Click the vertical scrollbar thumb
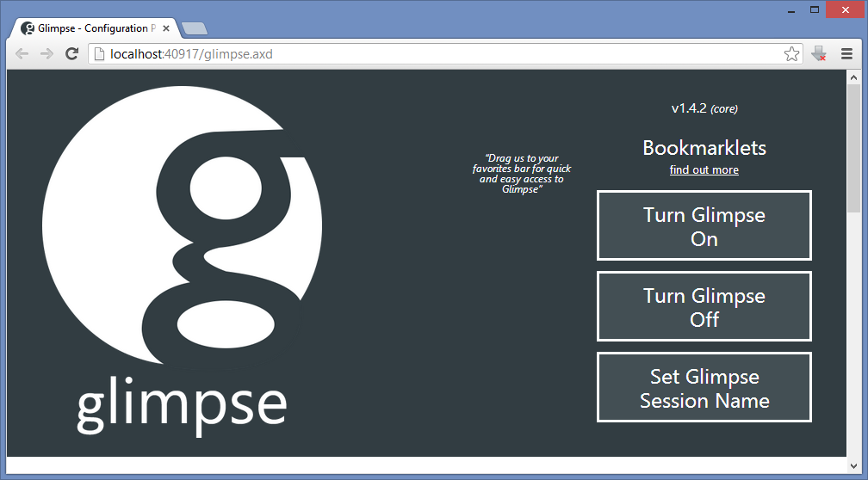The height and width of the screenshot is (480, 868). click(853, 148)
